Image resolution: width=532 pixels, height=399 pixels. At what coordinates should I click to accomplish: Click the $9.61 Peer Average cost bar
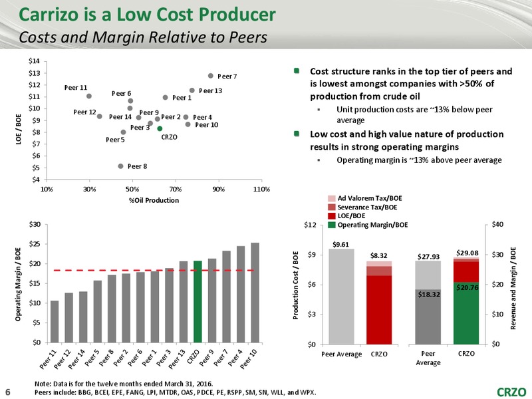[341, 297]
